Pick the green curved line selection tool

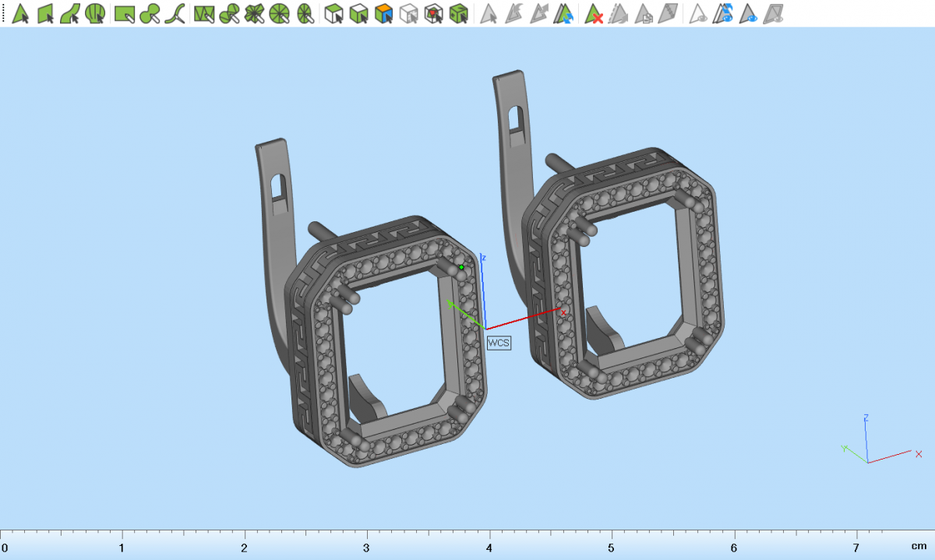click(x=178, y=13)
